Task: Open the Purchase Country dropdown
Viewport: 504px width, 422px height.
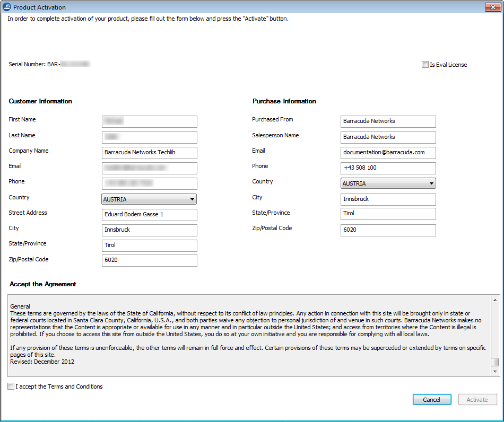Action: tap(388, 183)
